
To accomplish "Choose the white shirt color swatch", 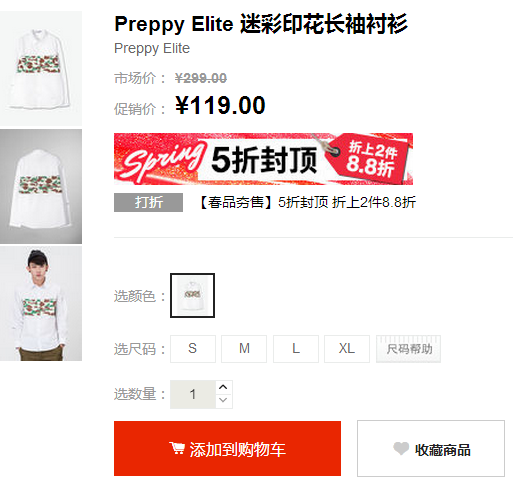I will (192, 295).
